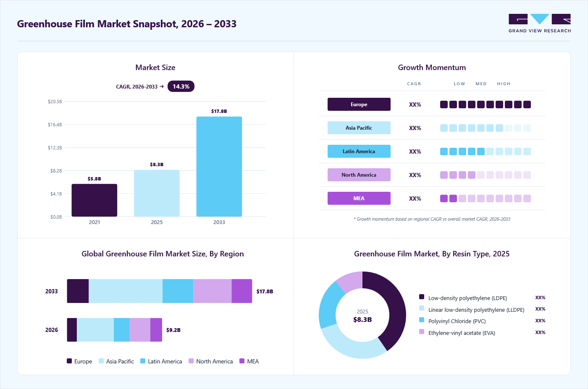
Task: Click the lilac EVA donut segment
Action: 352,281
